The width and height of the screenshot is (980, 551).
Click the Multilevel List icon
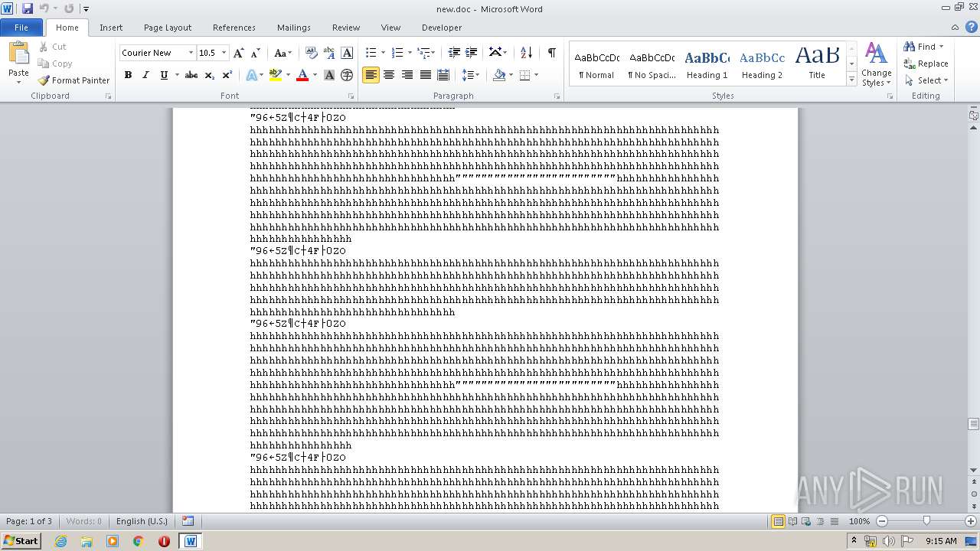pyautogui.click(x=423, y=53)
